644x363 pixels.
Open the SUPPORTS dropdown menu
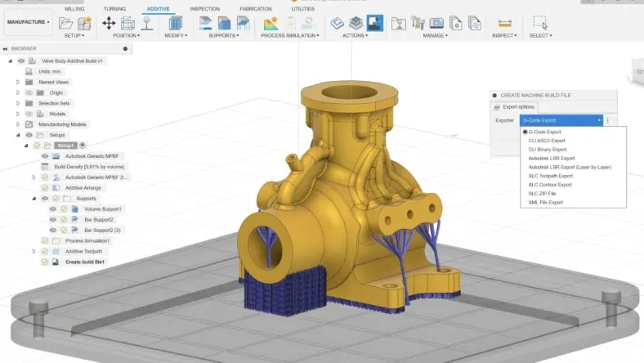tap(224, 36)
